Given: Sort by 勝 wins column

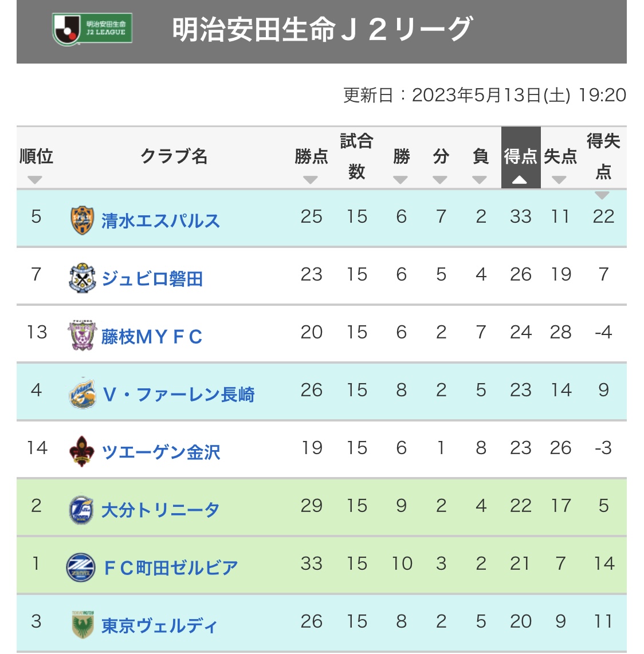Looking at the screenshot, I should [x=401, y=162].
